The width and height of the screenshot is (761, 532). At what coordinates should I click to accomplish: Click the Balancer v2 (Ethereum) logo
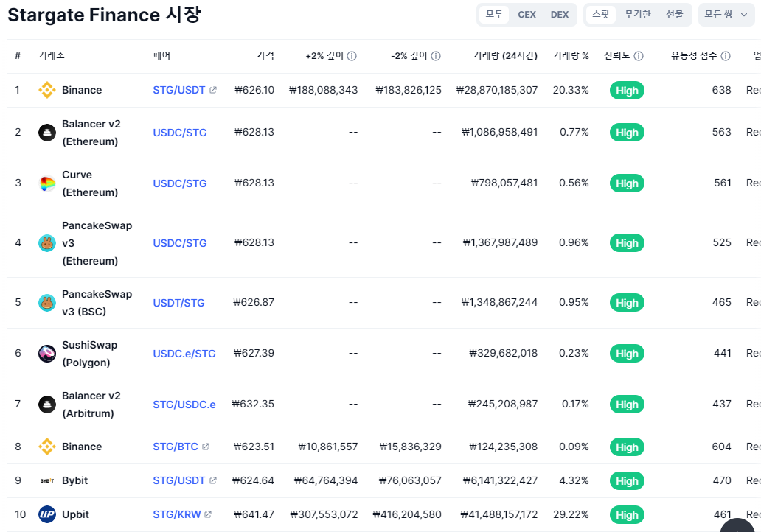tap(47, 133)
